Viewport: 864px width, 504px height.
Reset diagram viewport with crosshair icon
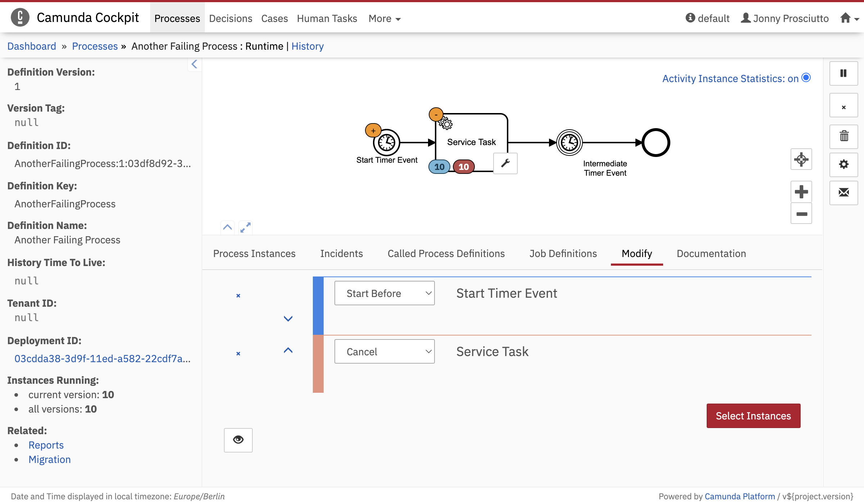tap(801, 159)
